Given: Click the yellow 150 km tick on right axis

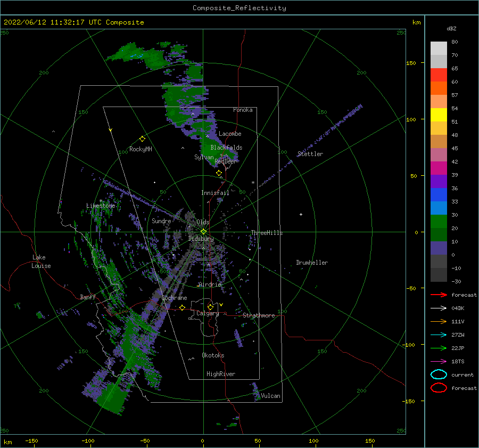Looking at the screenshot, I should [411, 63].
